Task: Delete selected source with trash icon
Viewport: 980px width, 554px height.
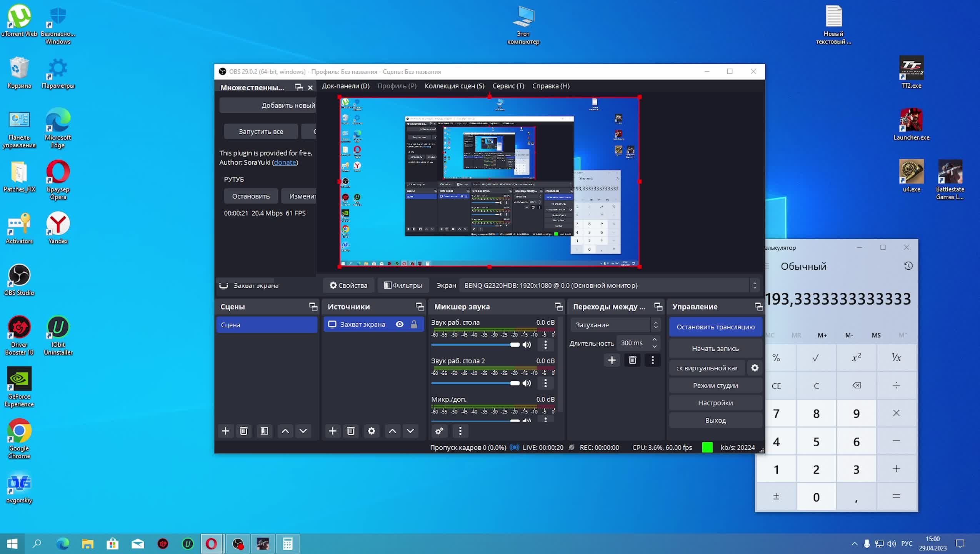Action: click(350, 431)
